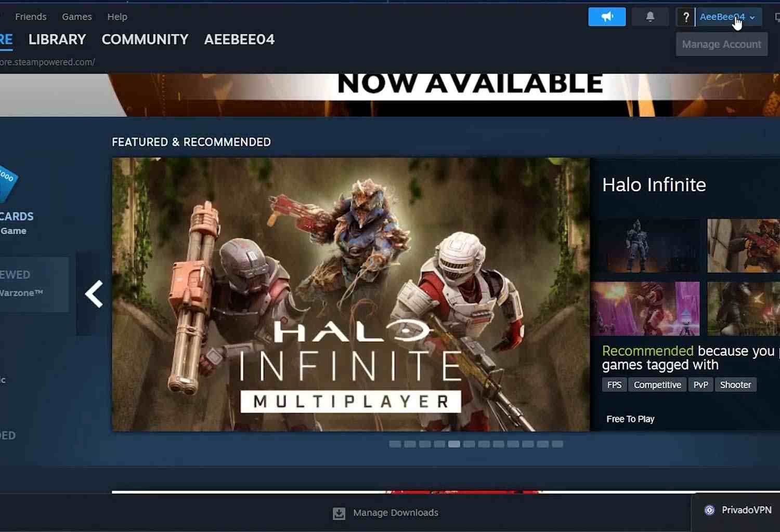The image size is (780, 532).
Task: Select the Competitive tag
Action: tap(657, 385)
